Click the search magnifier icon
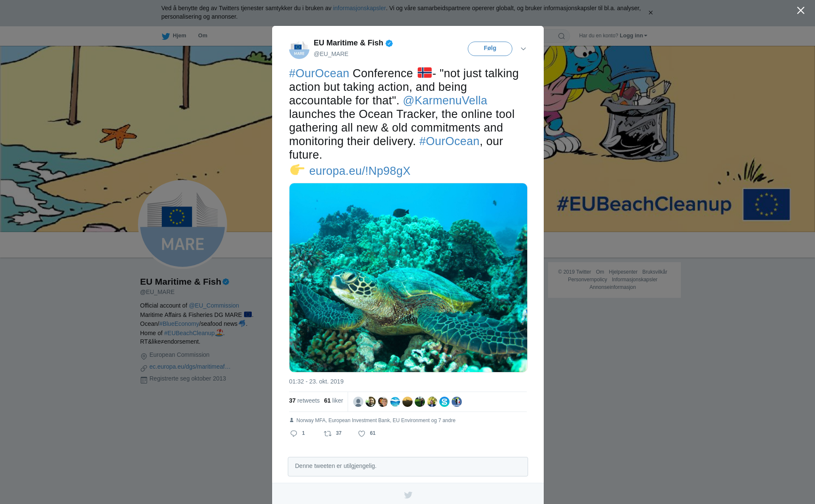 tap(562, 36)
